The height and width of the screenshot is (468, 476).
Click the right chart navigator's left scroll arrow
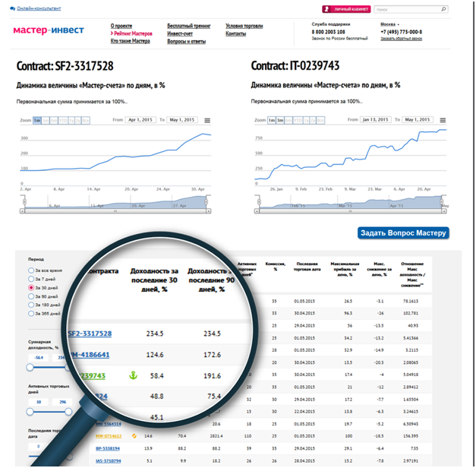coord(257,211)
